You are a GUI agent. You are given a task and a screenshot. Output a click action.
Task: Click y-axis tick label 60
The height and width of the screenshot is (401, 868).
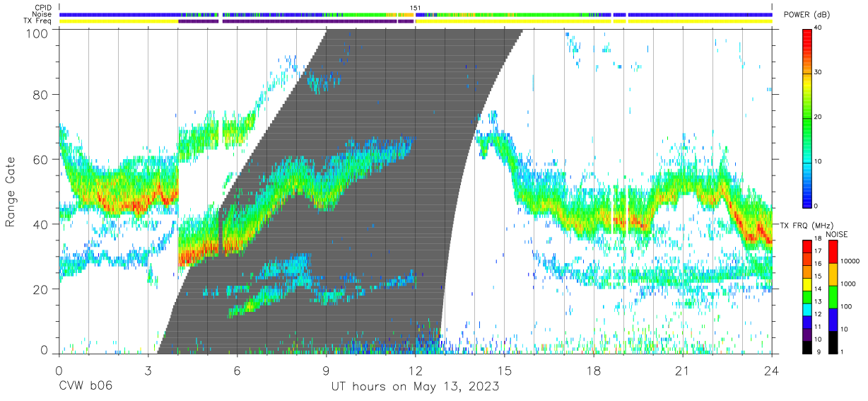[41, 160]
